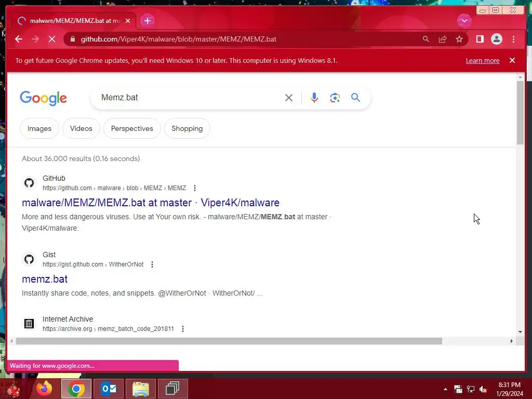Click the github.com URL in address bar
The image size is (532, 399).
coord(179,39)
